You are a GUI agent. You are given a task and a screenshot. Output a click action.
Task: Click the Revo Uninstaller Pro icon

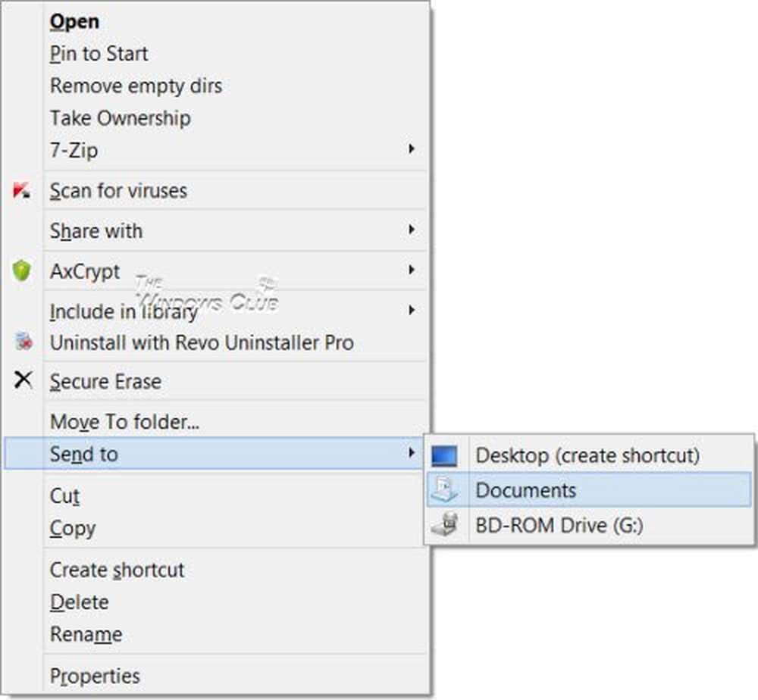point(23,342)
